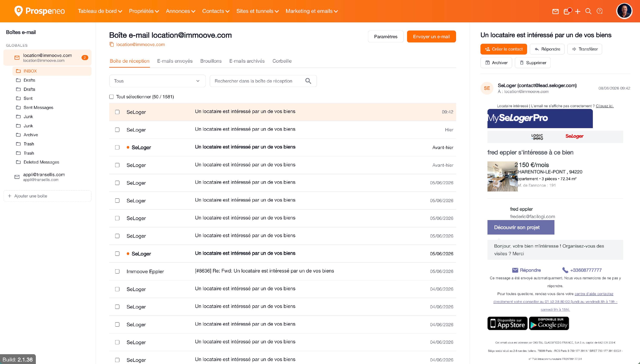Screen dimensions: 640x364
Task: Click Envoyer un e-mail
Action: (431, 36)
